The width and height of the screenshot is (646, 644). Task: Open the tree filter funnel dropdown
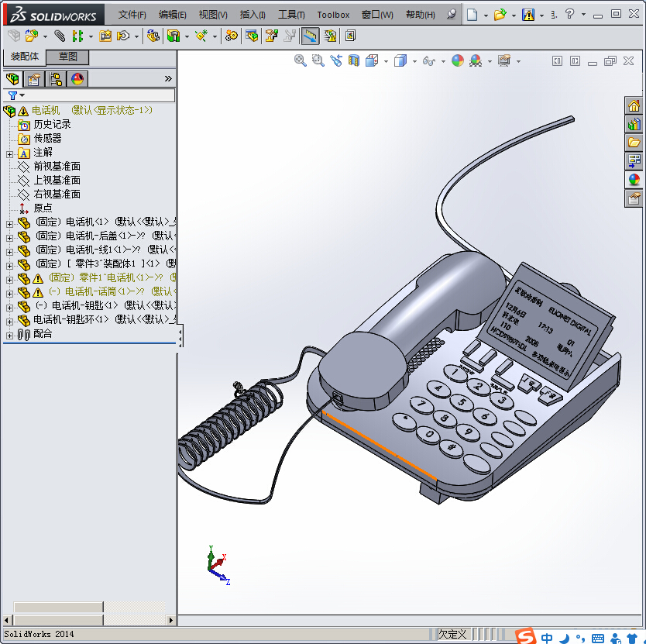click(16, 95)
